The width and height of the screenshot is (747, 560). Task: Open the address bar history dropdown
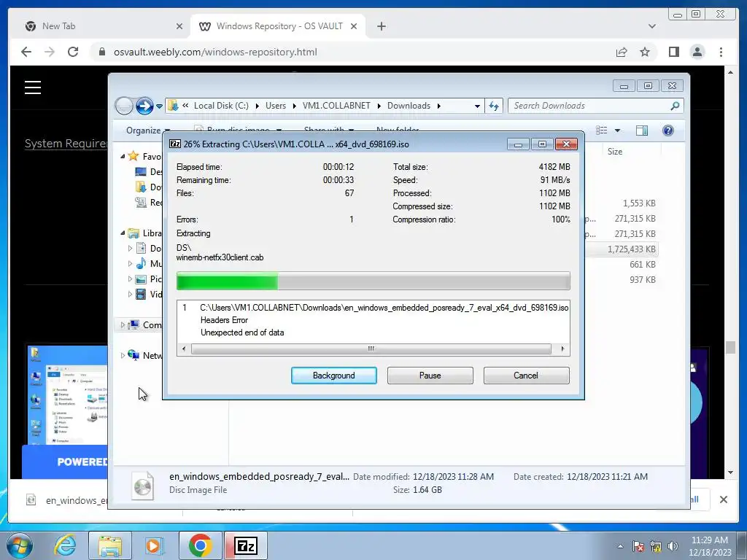tap(477, 106)
